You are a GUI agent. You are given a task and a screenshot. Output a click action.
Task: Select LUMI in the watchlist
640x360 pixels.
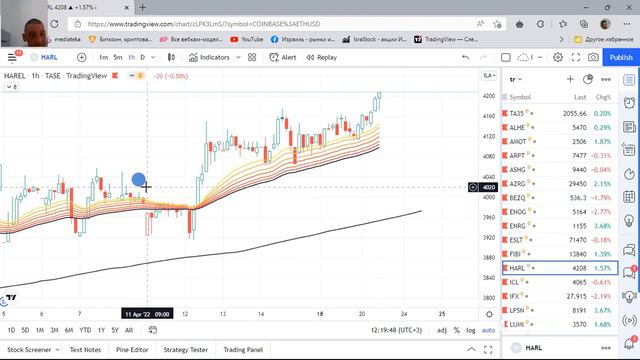[x=560, y=324]
